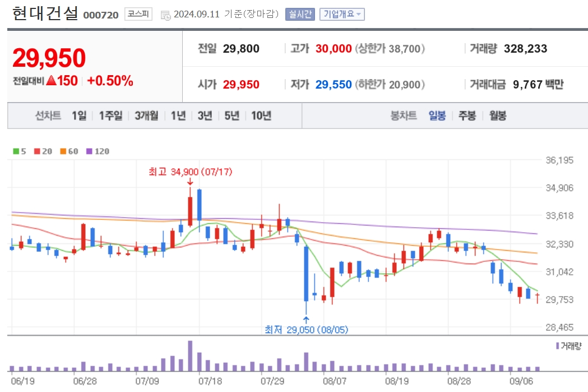Click the 33,618 price axis label

559,216
